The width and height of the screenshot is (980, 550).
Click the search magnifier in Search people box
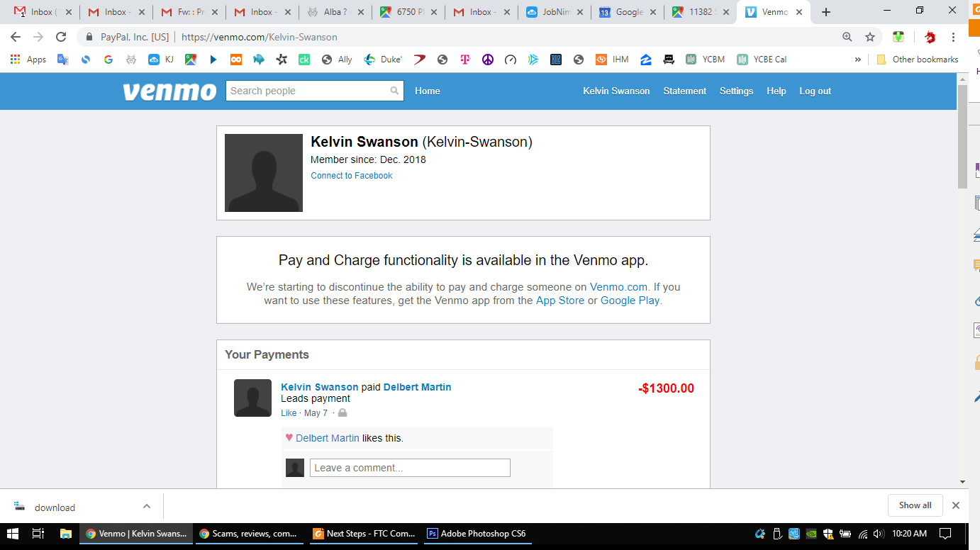point(394,91)
